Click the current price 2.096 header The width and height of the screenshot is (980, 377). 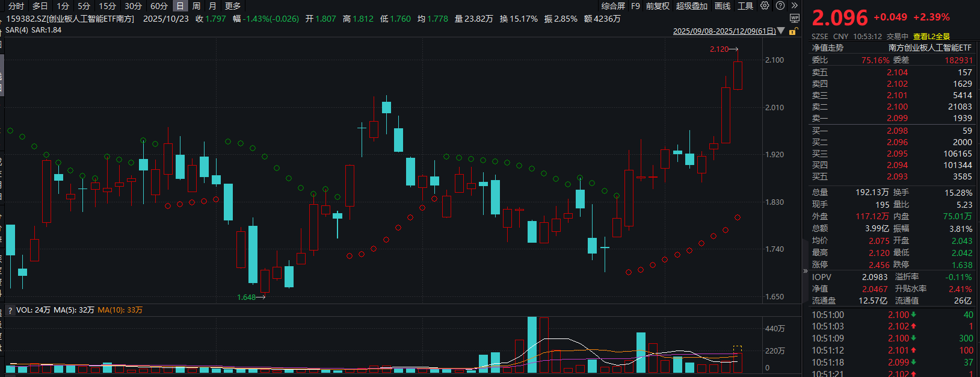point(840,18)
